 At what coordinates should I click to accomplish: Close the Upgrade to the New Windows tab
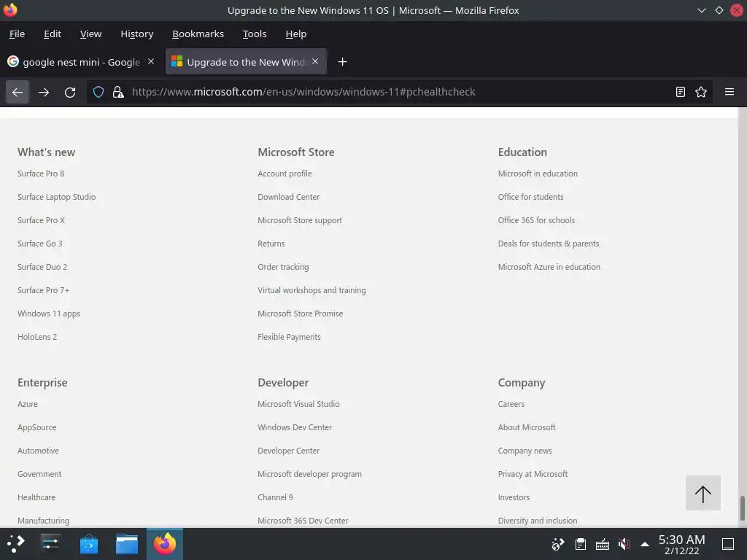[315, 61]
